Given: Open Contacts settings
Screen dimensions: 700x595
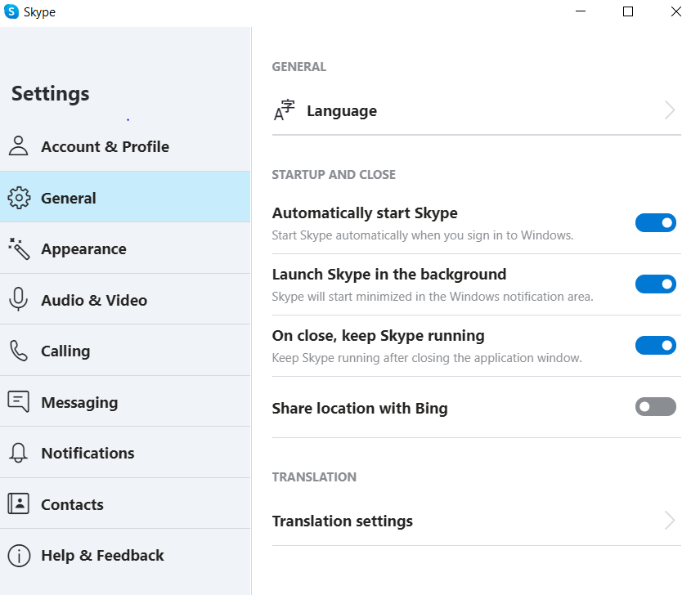Looking at the screenshot, I should click(x=125, y=503).
